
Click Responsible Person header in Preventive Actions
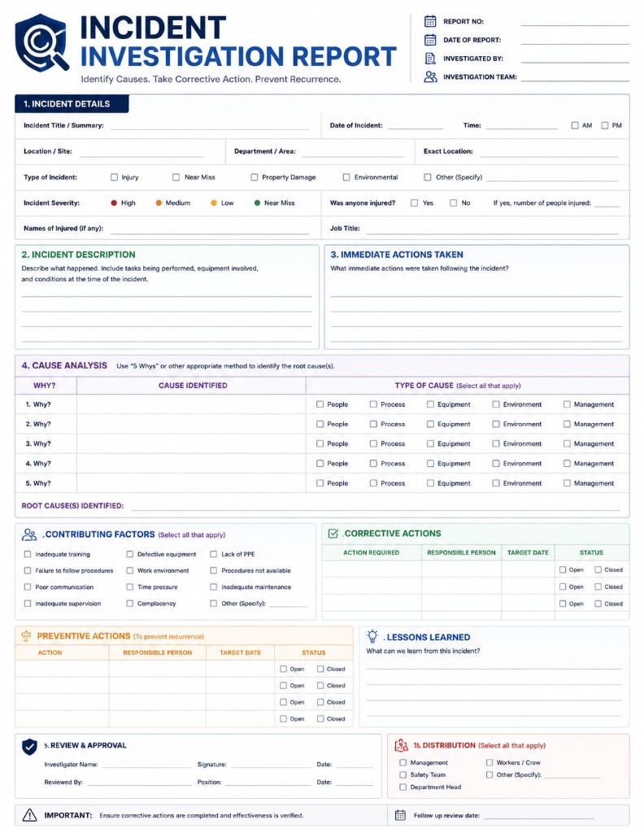pyautogui.click(x=158, y=652)
